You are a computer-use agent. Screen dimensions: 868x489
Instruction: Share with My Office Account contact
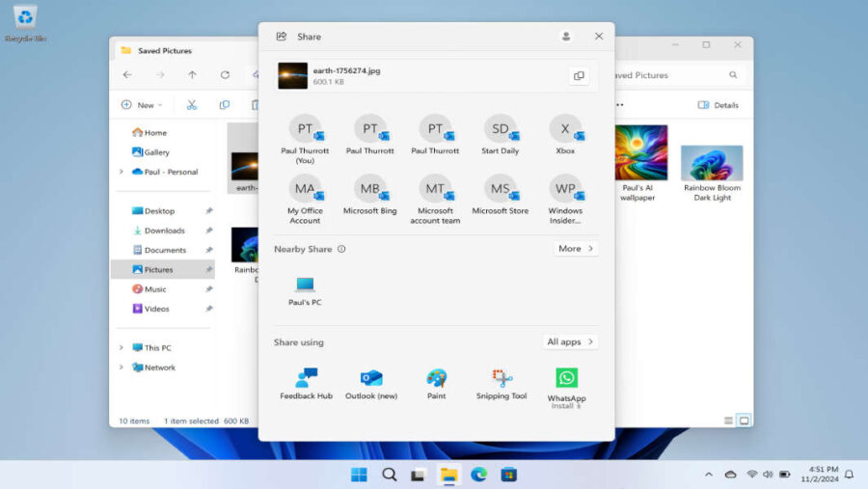pos(305,200)
